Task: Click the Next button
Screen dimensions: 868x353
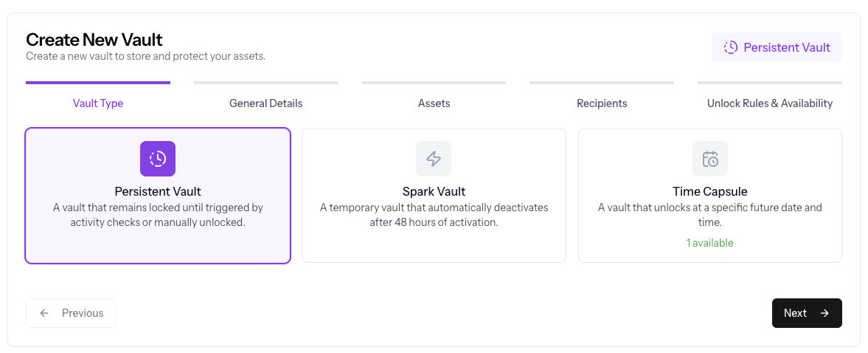Action: 807,313
